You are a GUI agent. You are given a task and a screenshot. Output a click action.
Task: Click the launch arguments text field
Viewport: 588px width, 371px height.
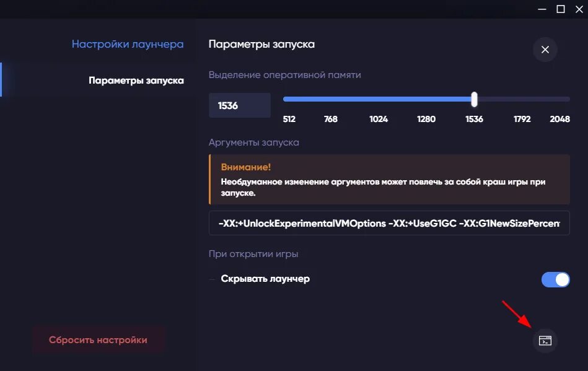(x=388, y=223)
